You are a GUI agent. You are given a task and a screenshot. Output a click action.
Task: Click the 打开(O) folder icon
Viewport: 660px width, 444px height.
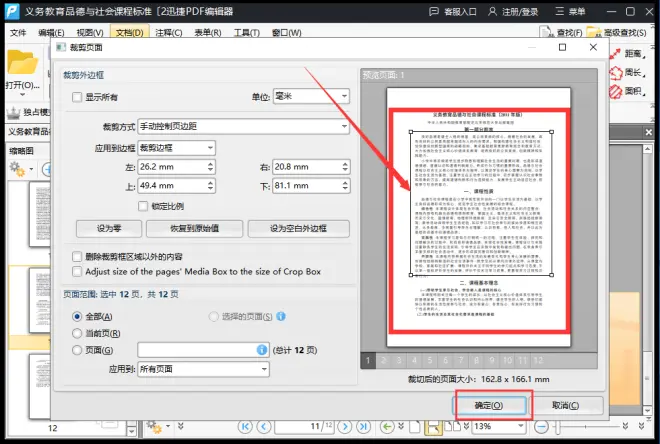click(22, 62)
